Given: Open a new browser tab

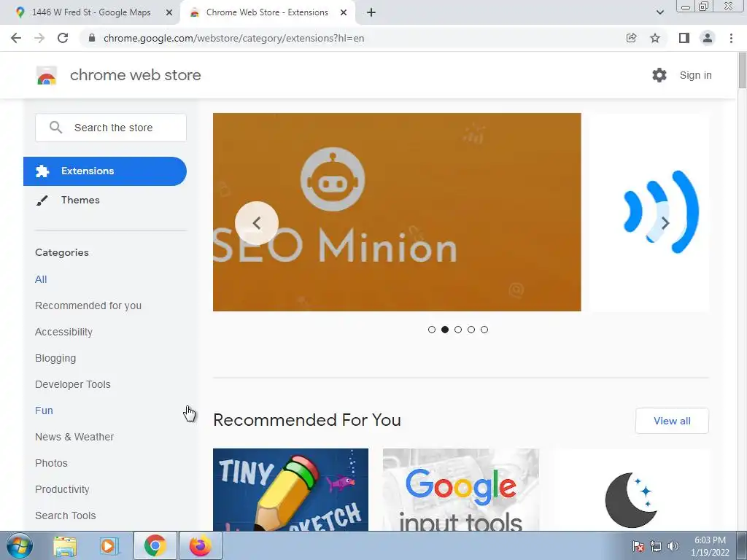Looking at the screenshot, I should click(371, 12).
